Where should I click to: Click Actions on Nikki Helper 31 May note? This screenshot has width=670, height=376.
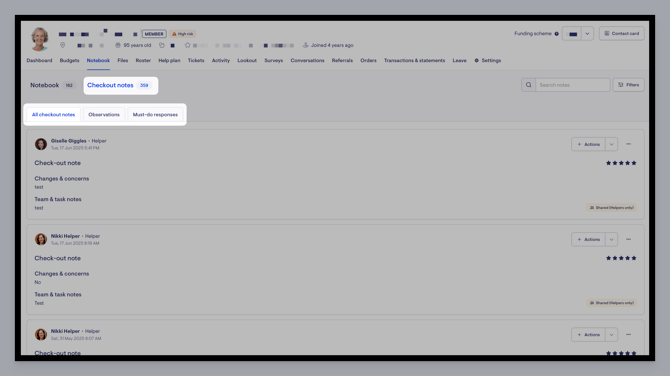pos(588,335)
